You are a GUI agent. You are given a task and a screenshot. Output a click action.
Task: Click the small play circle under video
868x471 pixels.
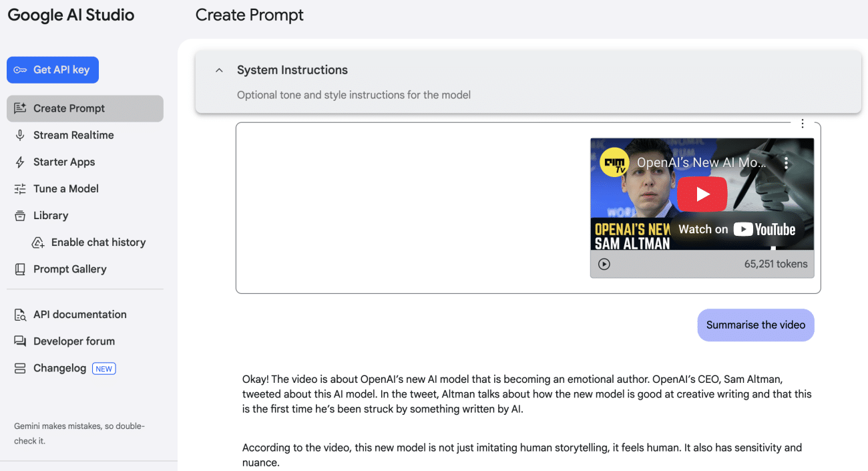coord(604,264)
